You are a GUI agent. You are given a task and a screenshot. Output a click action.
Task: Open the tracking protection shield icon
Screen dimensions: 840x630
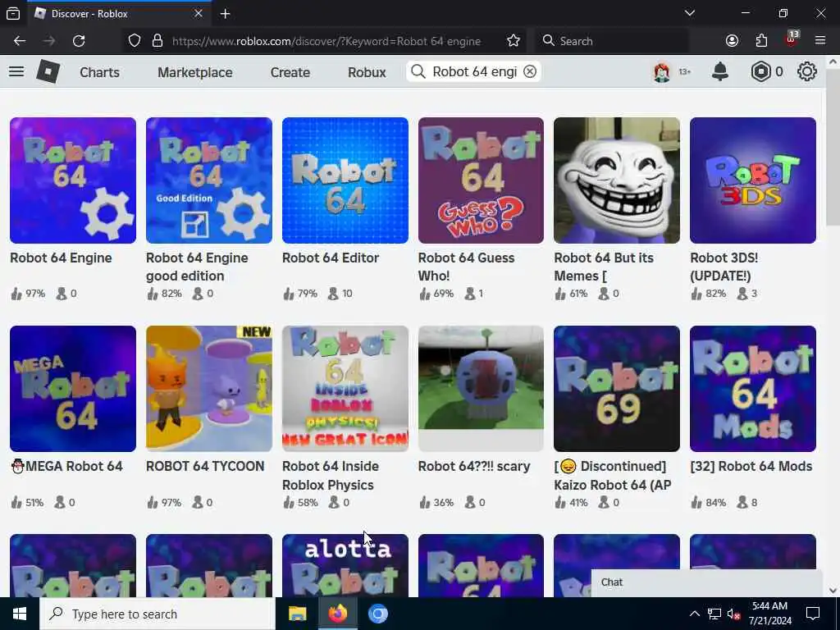(135, 41)
